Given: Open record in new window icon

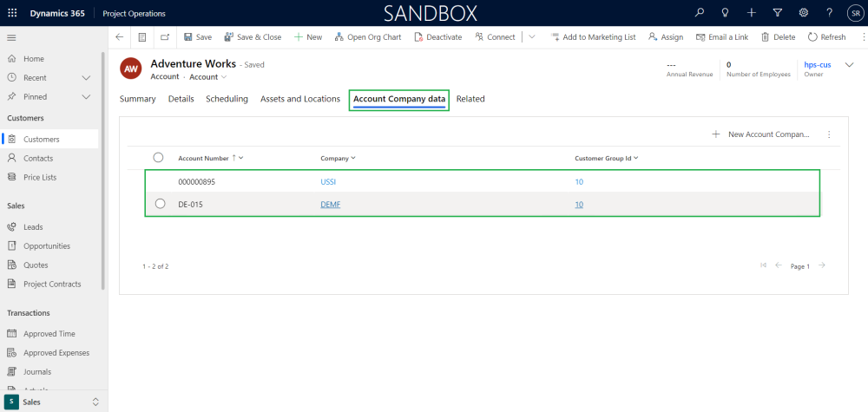Looking at the screenshot, I should 165,37.
